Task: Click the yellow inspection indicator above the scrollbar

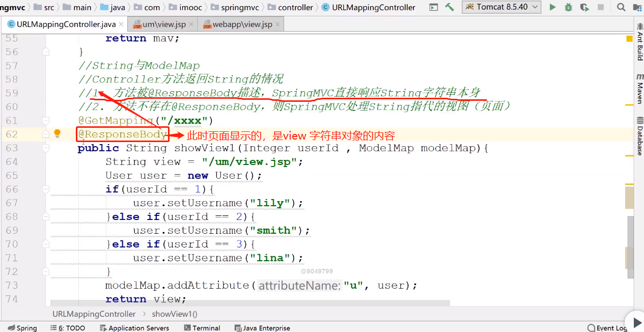Action: point(630,39)
